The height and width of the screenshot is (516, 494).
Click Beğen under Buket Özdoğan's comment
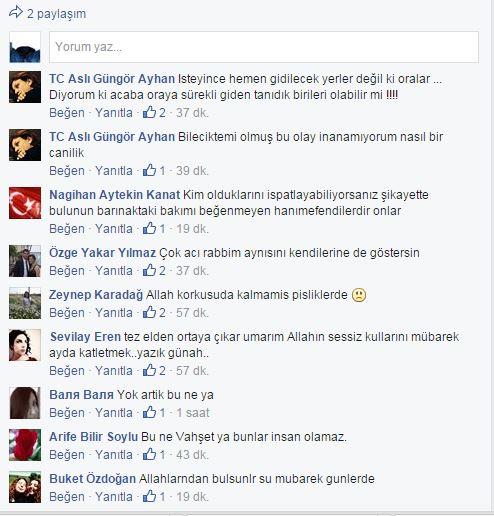[67, 497]
